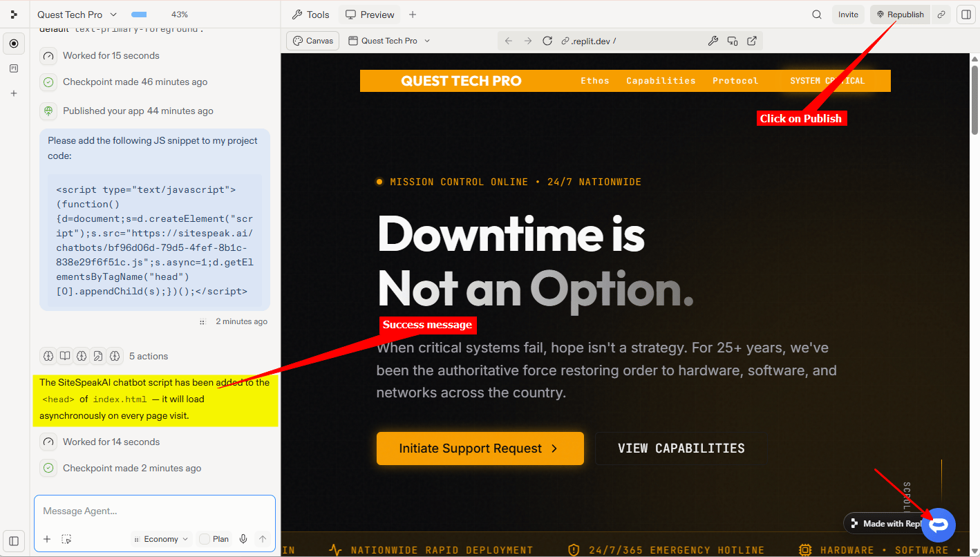Click the microphone voice input icon
The height and width of the screenshot is (557, 980).
(x=243, y=539)
